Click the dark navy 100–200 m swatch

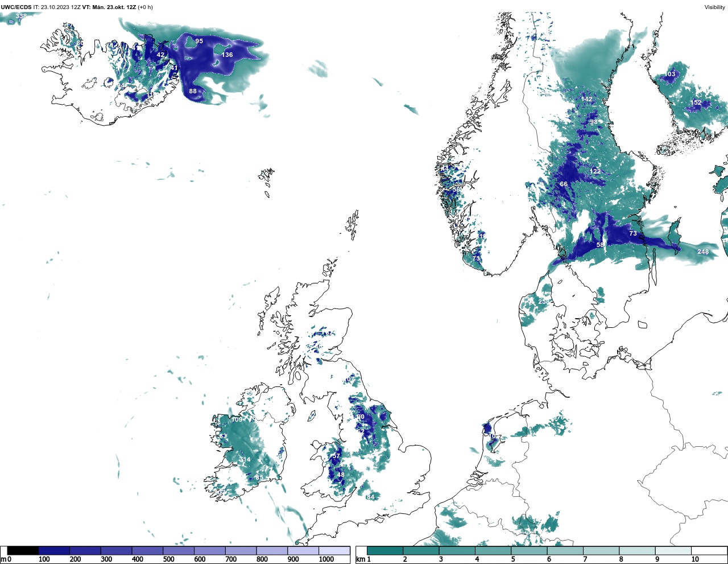54,550
